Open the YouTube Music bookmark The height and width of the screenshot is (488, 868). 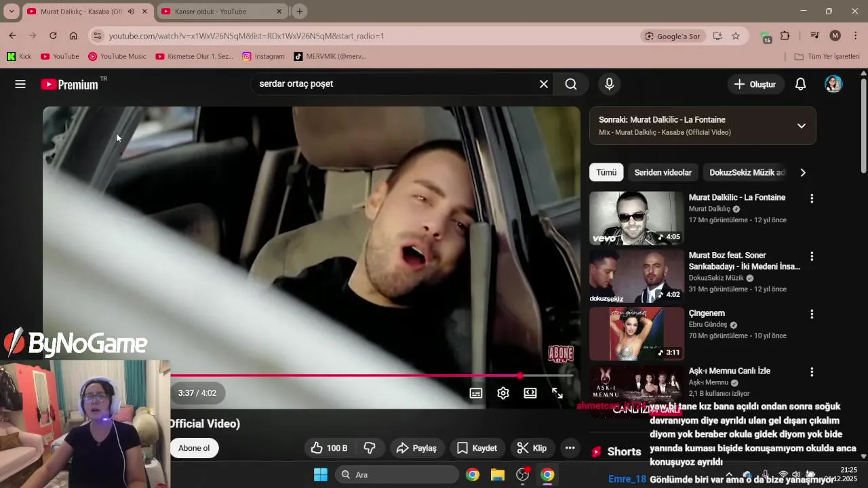pyautogui.click(x=117, y=56)
